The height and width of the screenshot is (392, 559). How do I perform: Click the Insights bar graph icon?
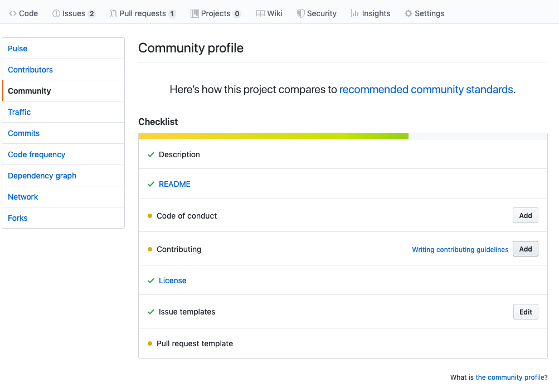pos(355,13)
